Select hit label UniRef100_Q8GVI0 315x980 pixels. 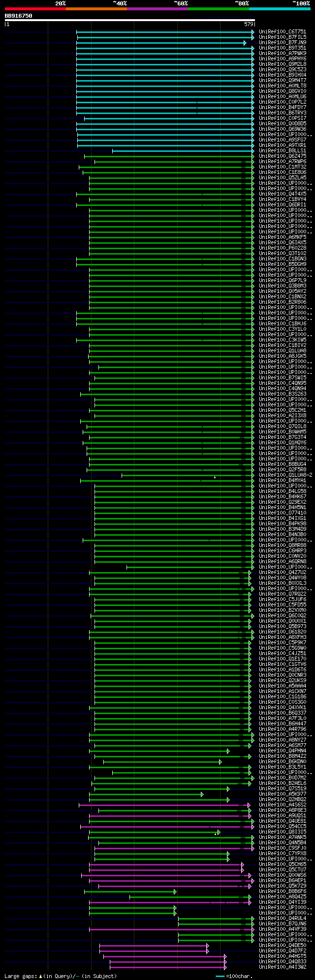click(283, 91)
